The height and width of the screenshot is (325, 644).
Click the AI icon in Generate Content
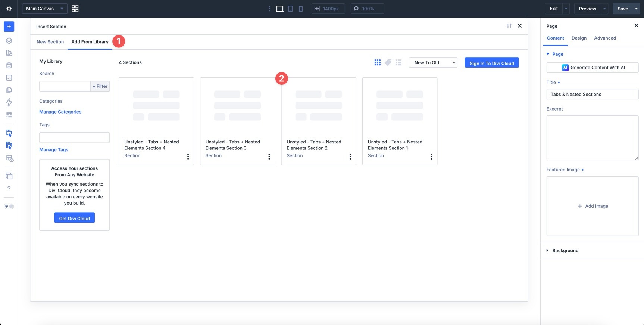coord(565,68)
